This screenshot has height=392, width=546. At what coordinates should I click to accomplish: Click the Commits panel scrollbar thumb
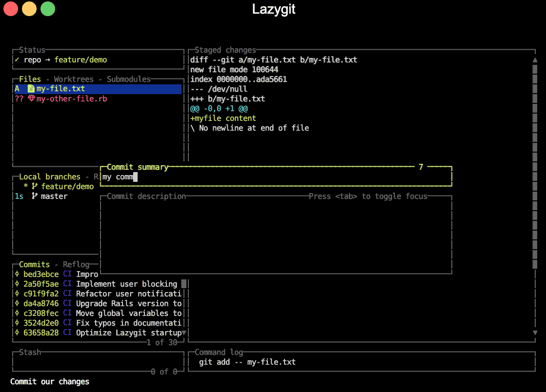tap(184, 284)
